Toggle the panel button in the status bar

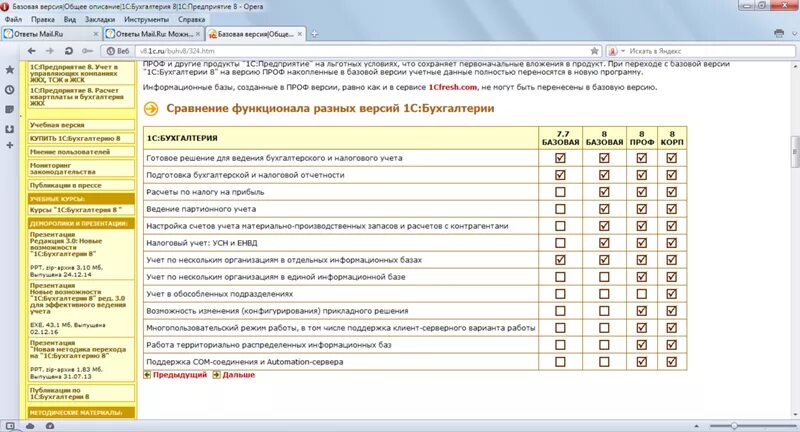pos(10,426)
